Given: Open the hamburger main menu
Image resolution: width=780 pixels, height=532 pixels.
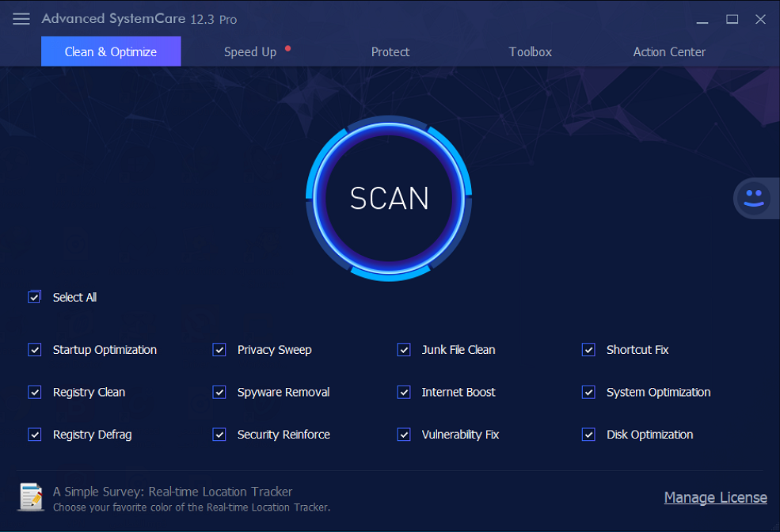Looking at the screenshot, I should point(21,19).
